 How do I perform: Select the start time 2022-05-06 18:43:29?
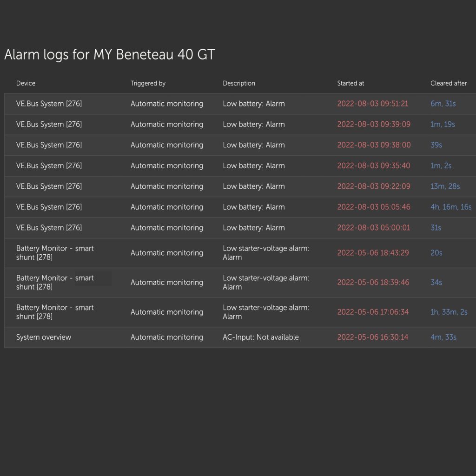(373, 253)
